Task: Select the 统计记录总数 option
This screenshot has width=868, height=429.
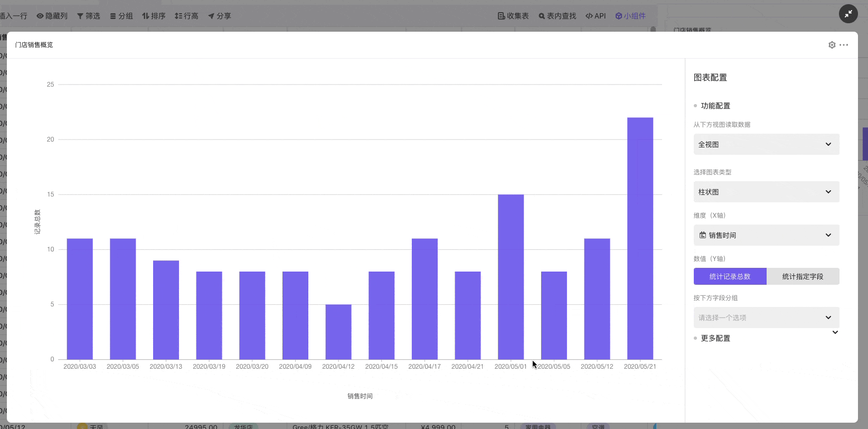Action: (x=730, y=276)
